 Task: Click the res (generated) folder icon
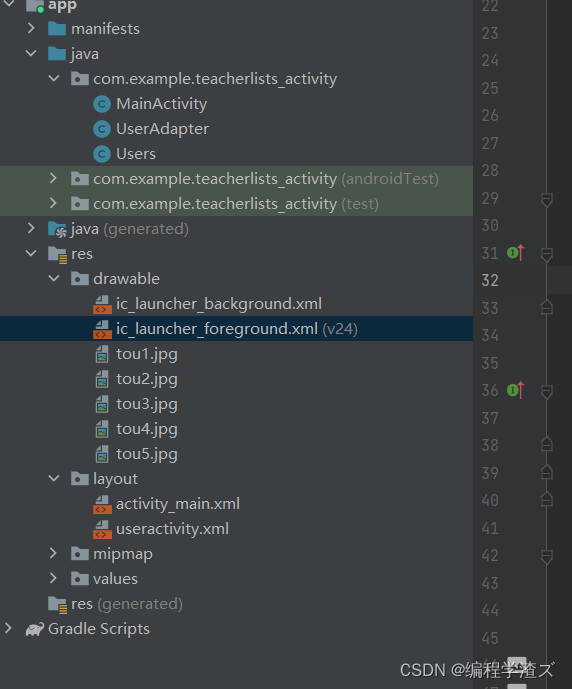58,605
